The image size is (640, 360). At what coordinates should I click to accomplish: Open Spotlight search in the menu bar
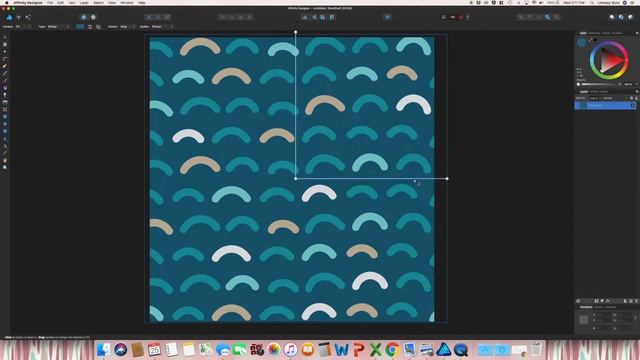(591, 2)
